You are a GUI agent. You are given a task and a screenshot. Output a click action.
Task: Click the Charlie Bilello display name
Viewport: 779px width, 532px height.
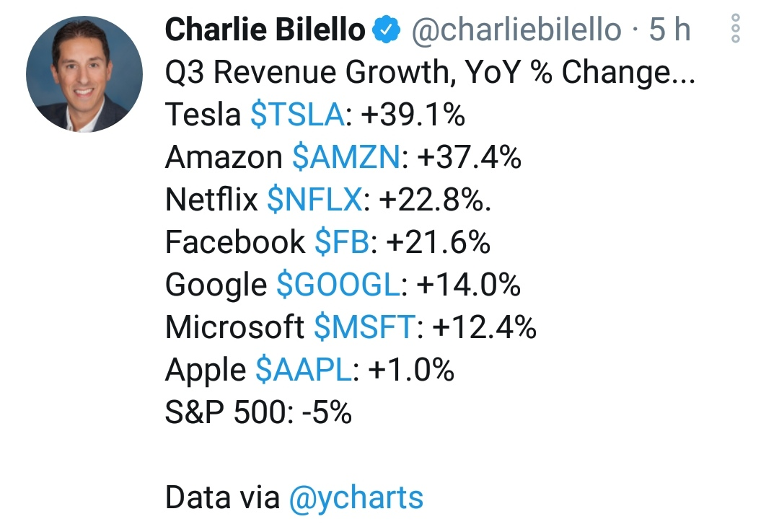265,30
